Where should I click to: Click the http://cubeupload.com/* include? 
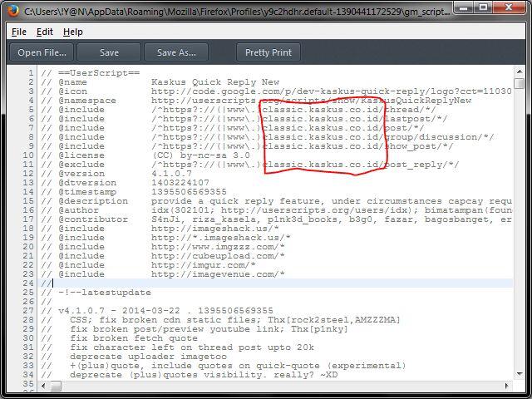click(218, 256)
